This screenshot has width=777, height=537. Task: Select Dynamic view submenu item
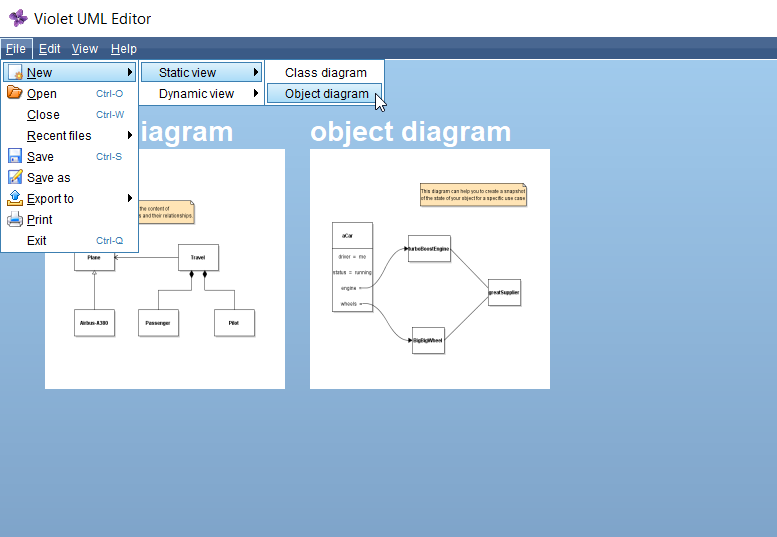tap(201, 93)
